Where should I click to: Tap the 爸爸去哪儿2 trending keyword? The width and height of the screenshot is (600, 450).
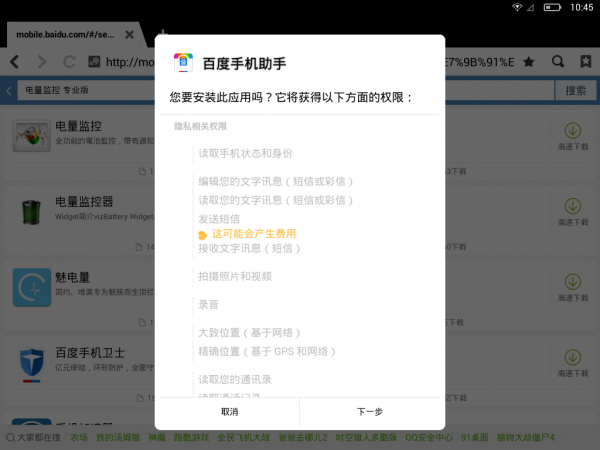click(303, 437)
